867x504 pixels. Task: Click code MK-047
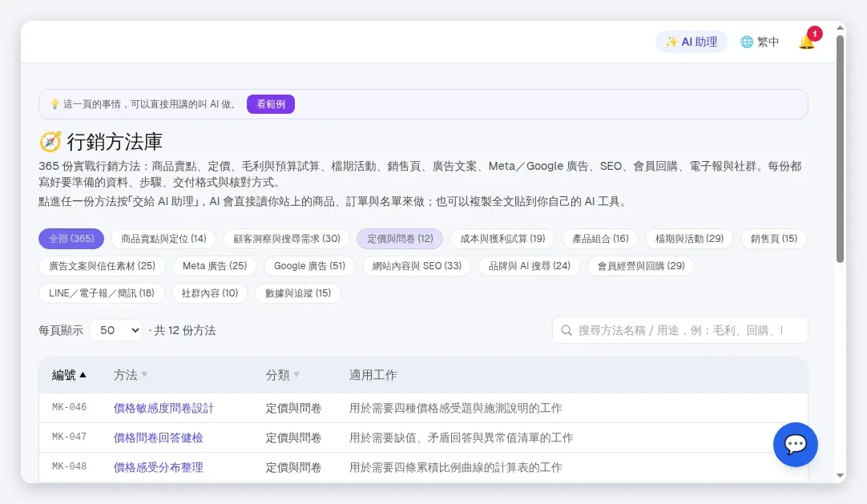tap(69, 437)
